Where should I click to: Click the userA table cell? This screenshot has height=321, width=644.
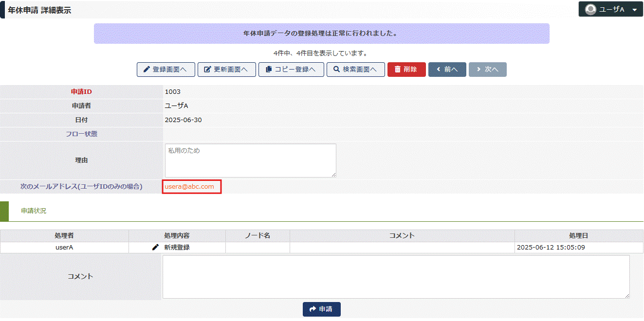click(x=64, y=248)
